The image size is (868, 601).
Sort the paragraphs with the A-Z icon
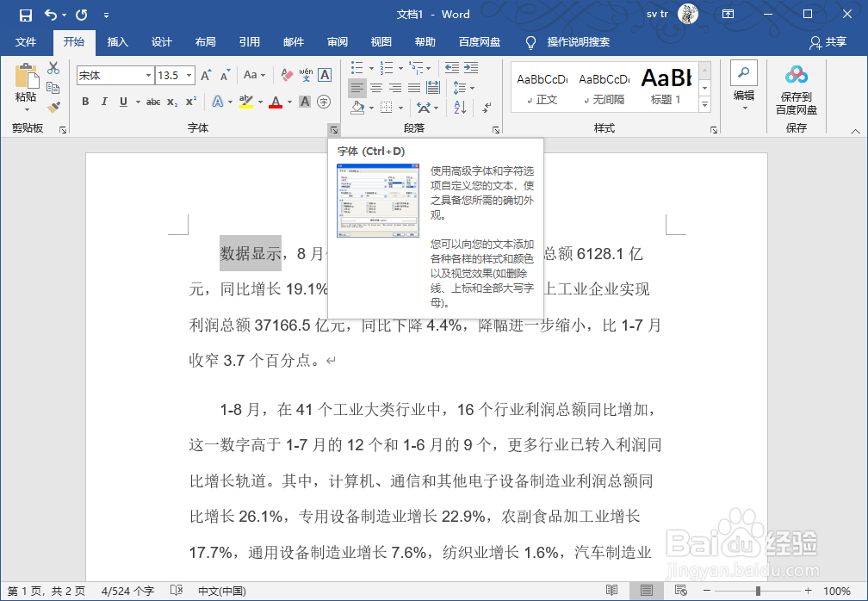(x=460, y=108)
